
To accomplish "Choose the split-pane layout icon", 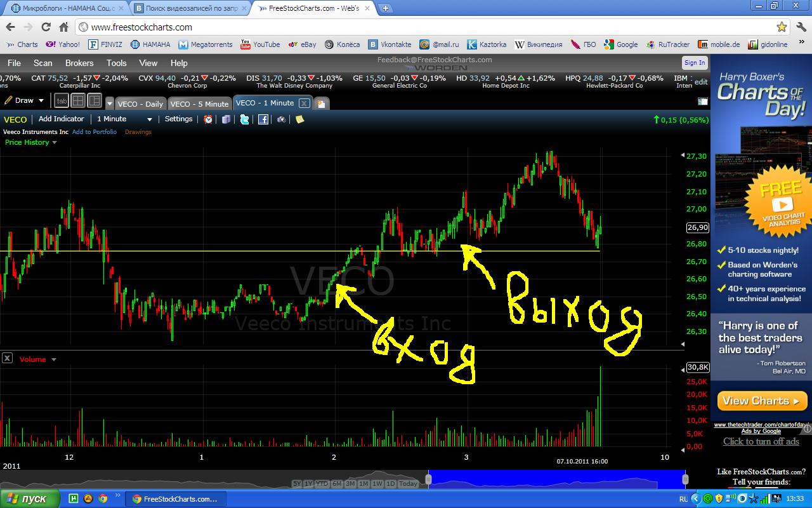I will click(x=95, y=100).
